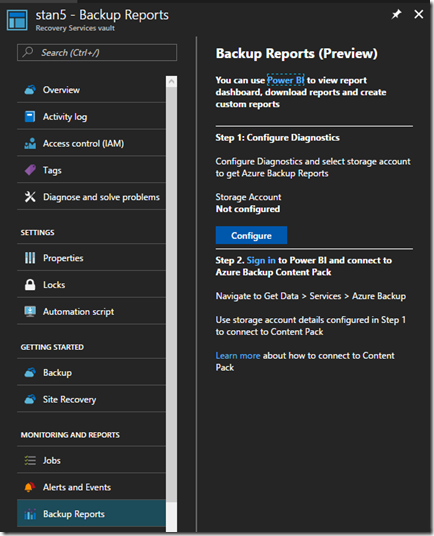Click the MONITORING AND REPORTS section header

70,435
